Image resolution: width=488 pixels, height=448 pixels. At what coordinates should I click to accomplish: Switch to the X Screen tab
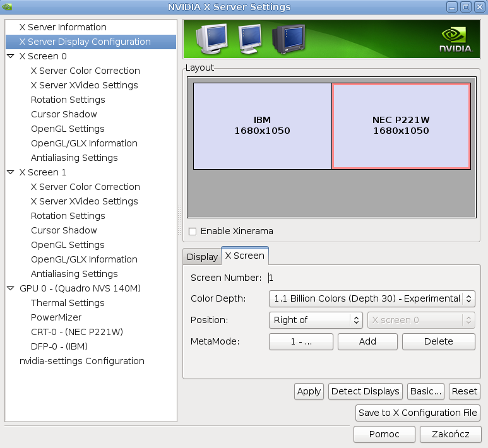point(245,256)
